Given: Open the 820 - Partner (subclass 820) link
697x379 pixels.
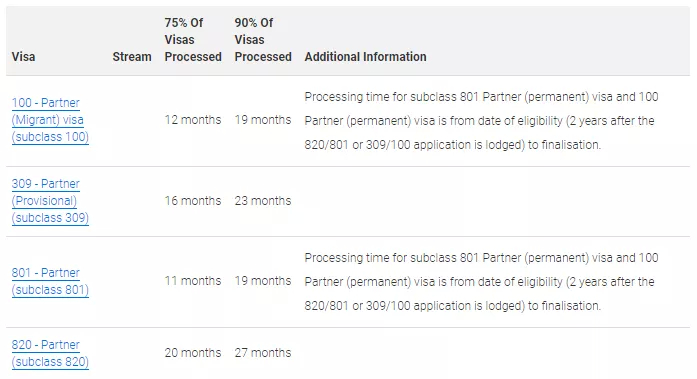Looking at the screenshot, I should click(50, 353).
